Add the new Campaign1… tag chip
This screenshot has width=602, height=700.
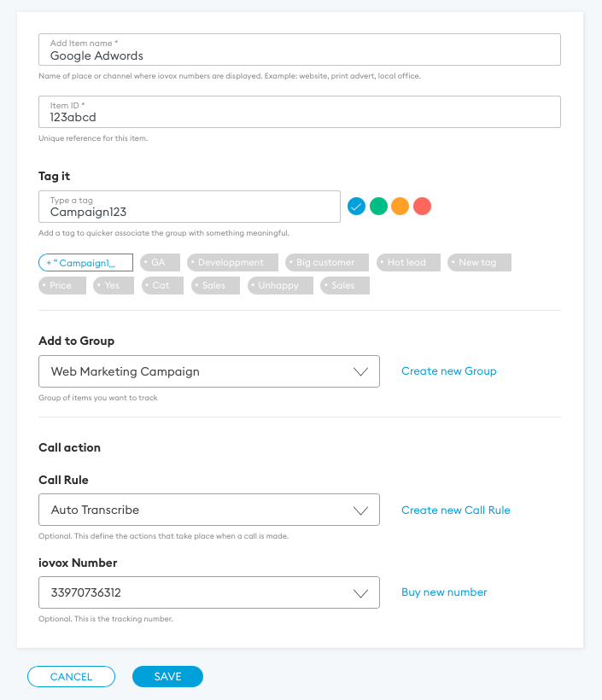click(85, 263)
